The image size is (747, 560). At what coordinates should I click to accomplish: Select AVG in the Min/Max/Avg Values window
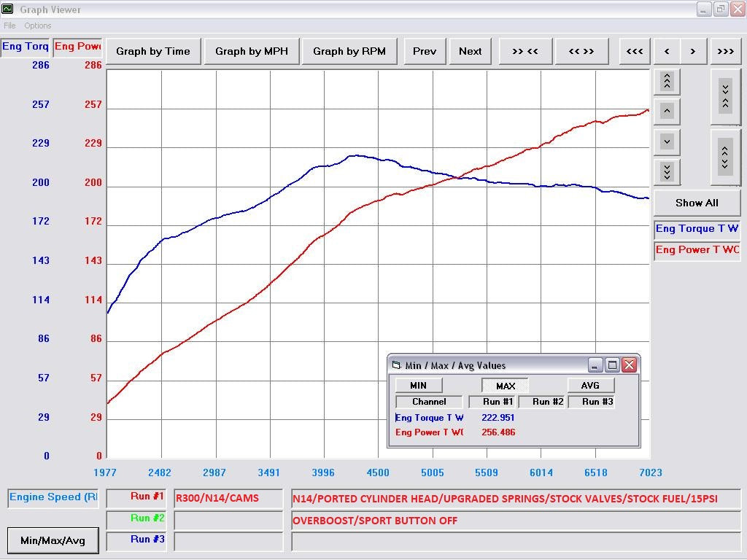(x=590, y=386)
